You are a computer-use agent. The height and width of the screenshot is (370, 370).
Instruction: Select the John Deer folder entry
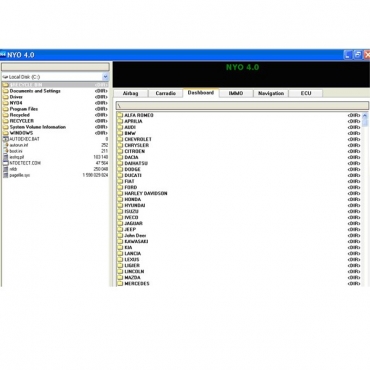click(239, 235)
